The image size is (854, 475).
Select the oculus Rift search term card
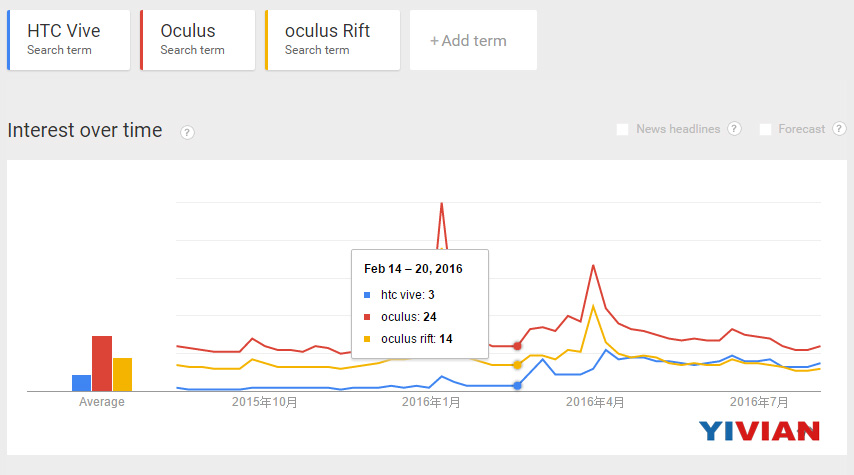point(332,40)
